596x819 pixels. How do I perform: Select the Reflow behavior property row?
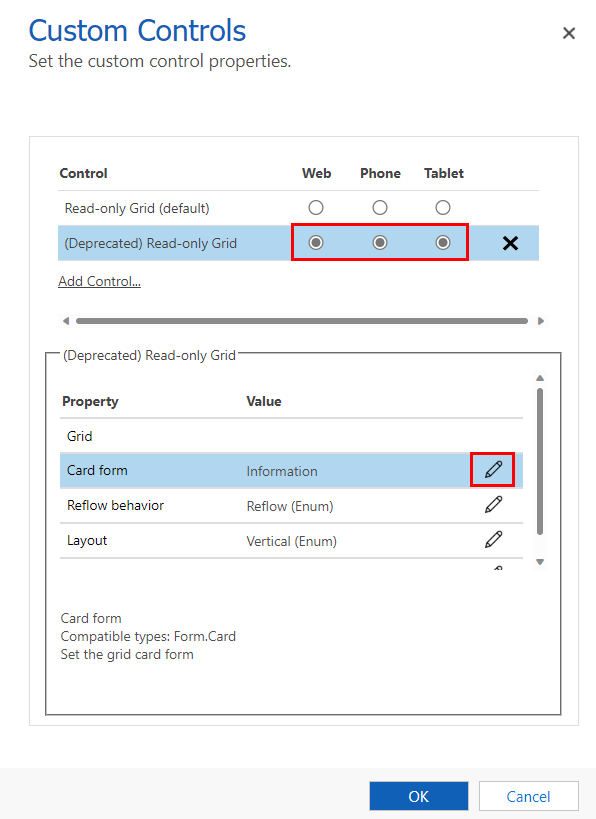click(291, 506)
